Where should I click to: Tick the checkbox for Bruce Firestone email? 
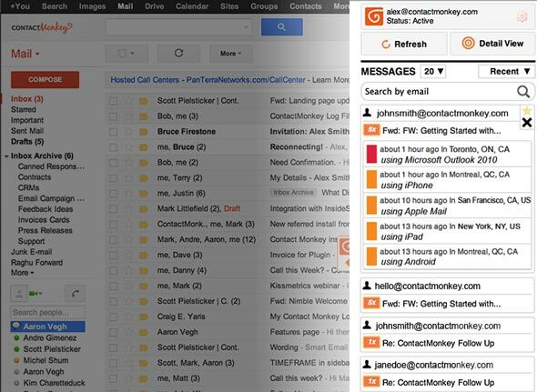click(113, 132)
